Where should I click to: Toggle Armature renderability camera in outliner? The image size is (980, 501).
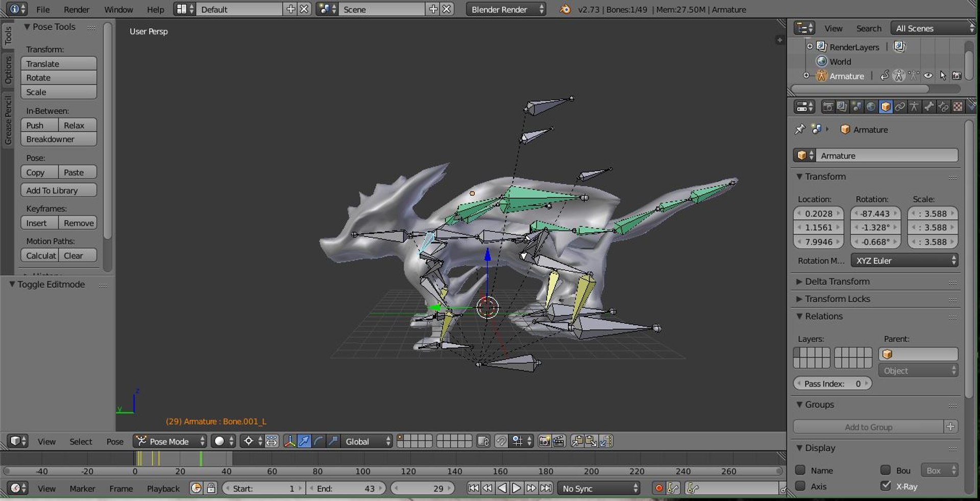pos(957,76)
